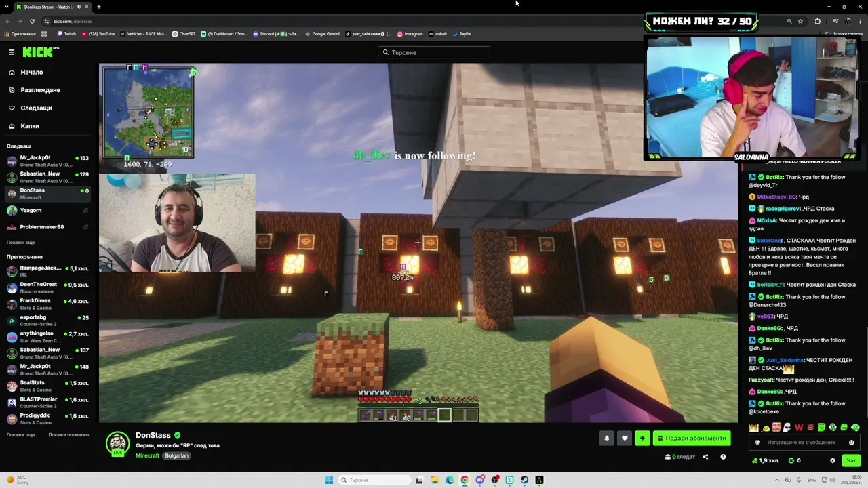Open channel points showing 1,9 хил.

[766, 461]
